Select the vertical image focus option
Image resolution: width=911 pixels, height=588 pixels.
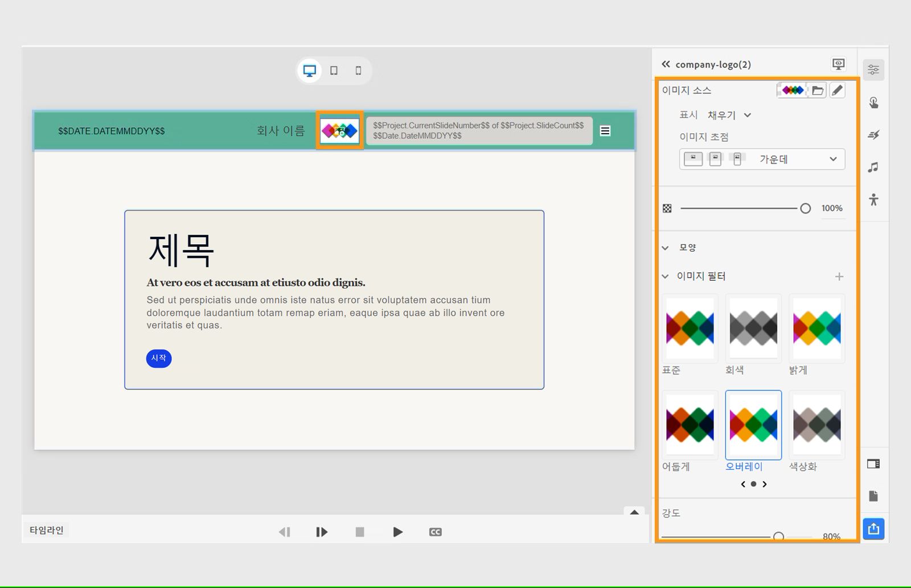738,159
